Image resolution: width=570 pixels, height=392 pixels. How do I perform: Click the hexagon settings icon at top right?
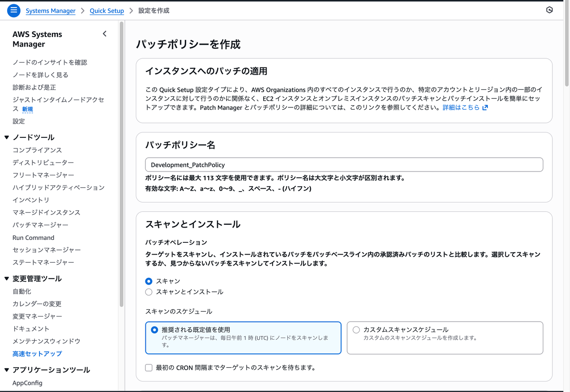[550, 10]
